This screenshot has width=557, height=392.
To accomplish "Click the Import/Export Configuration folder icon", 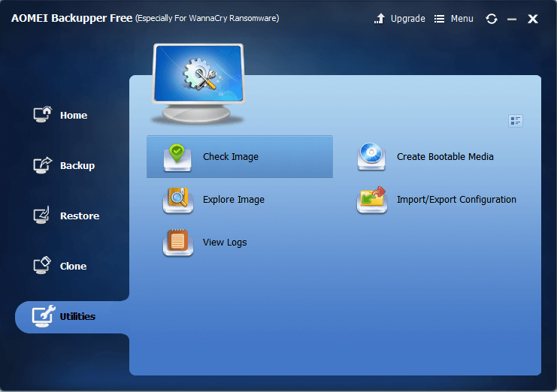I will tap(372, 200).
